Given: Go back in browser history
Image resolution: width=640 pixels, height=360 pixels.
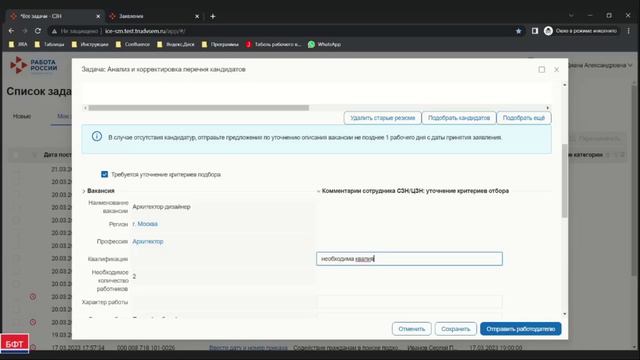Looking at the screenshot, I should coord(11,31).
